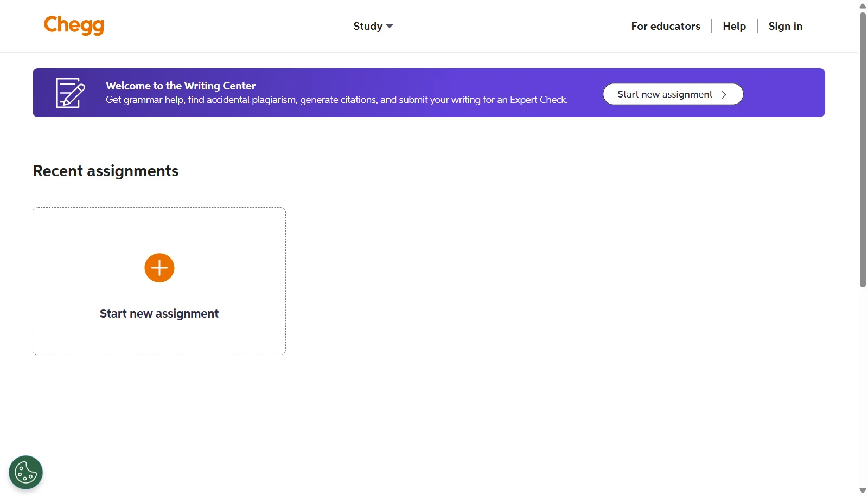Open the cookie preferences icon
This screenshot has width=868, height=496.
pyautogui.click(x=25, y=472)
